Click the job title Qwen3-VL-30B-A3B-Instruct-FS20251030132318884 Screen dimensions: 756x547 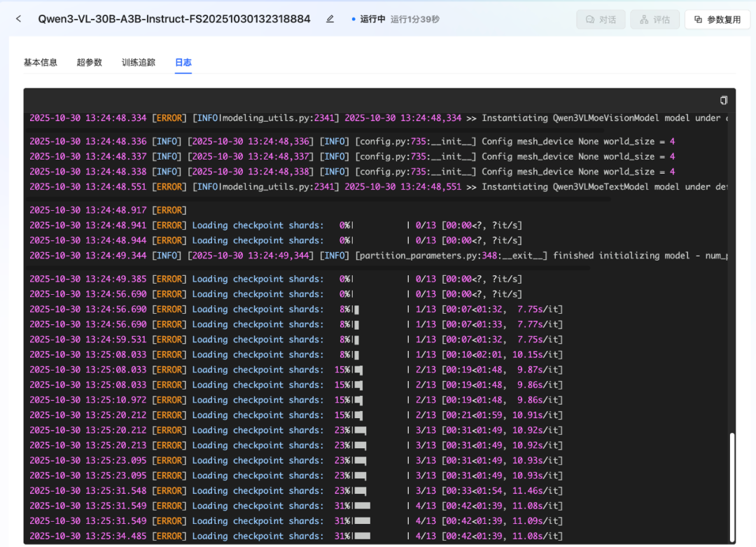click(174, 20)
